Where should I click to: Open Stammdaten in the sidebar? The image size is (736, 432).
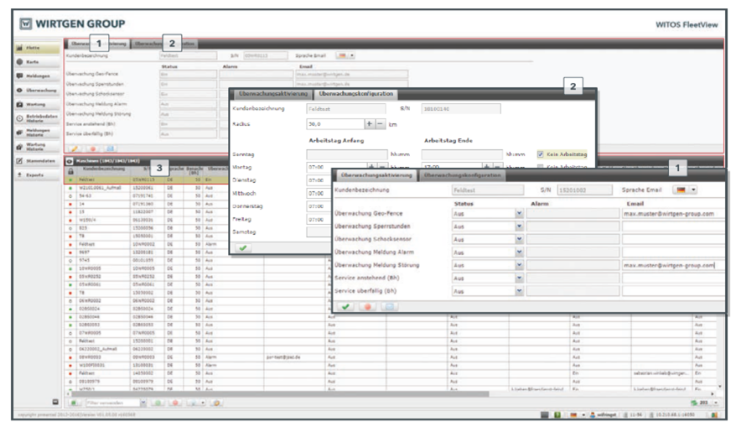[x=30, y=160]
